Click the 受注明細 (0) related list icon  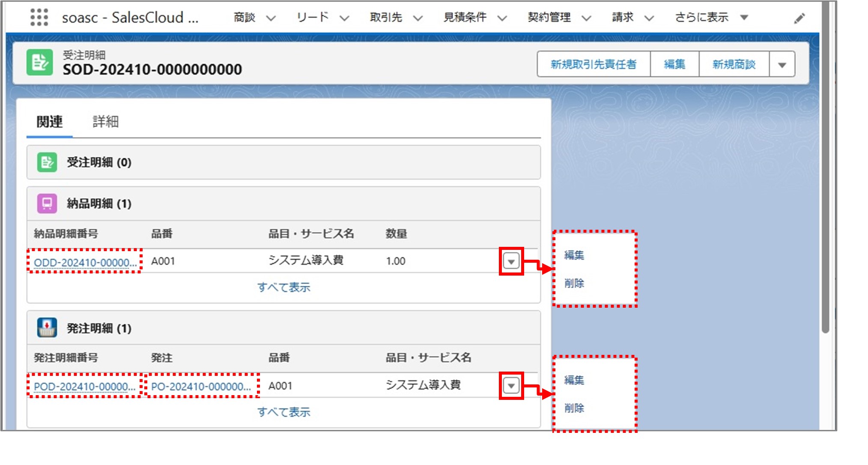[47, 162]
